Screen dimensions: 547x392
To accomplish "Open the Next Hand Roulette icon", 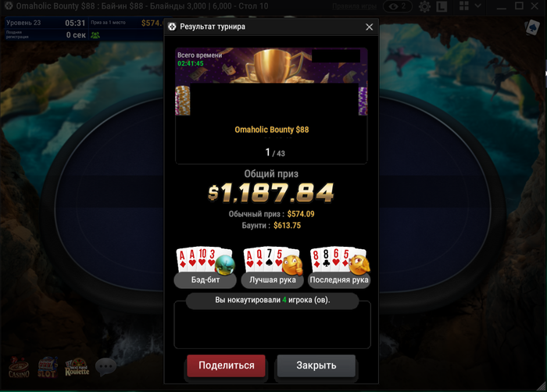I will [x=77, y=367].
